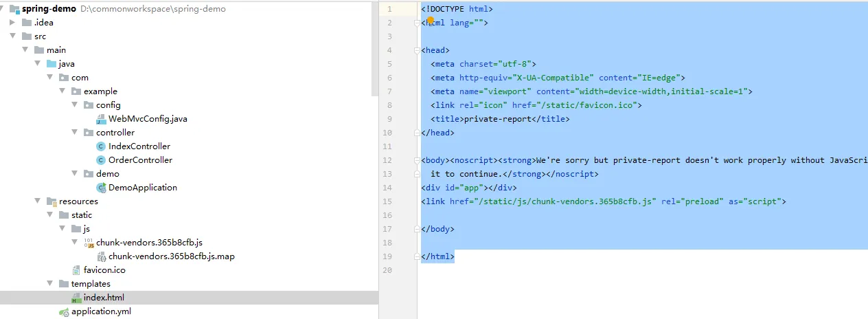This screenshot has width=868, height=319.
Task: Click the main folder icon
Action: pos(39,50)
